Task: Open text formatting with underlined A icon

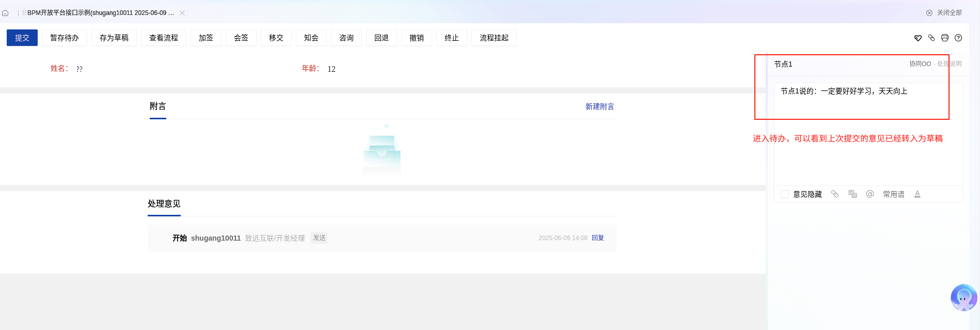Action: tap(918, 194)
